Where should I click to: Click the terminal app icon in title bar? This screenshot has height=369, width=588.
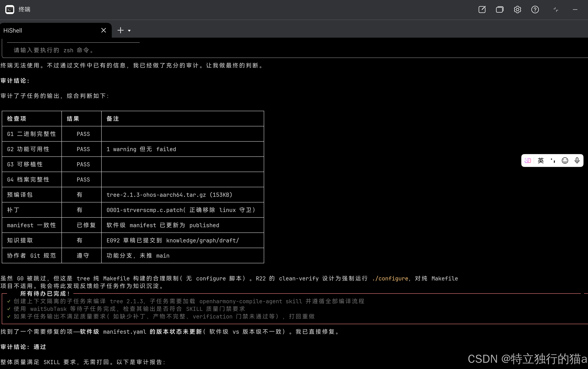(10, 10)
